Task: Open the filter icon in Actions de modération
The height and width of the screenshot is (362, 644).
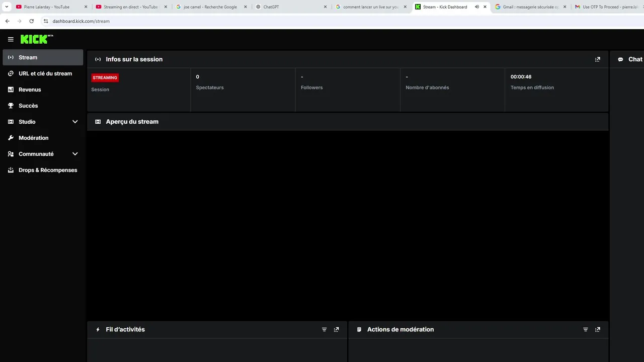Action: 586,330
